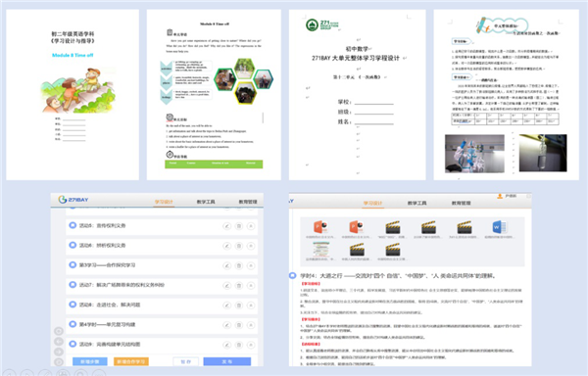The image size is (588, 376).
Task: Click the blue bubble icon beside 活动5
Action: click(x=73, y=225)
